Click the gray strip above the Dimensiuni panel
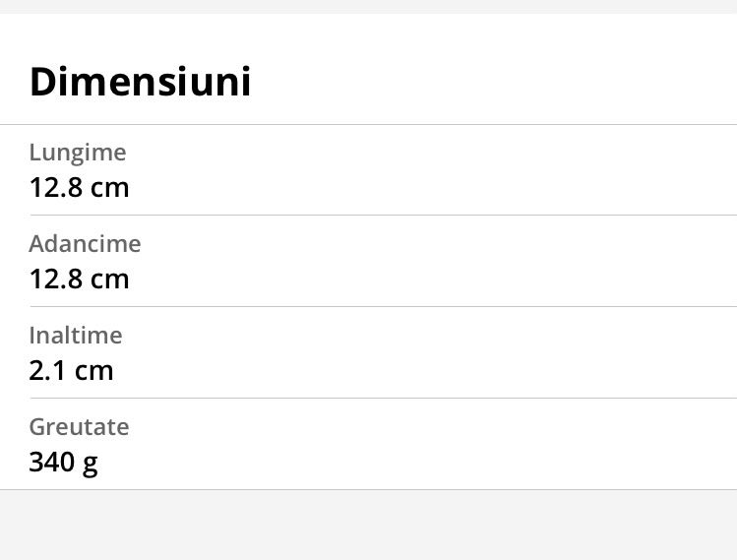This screenshot has height=560, width=737. tap(368, 6)
